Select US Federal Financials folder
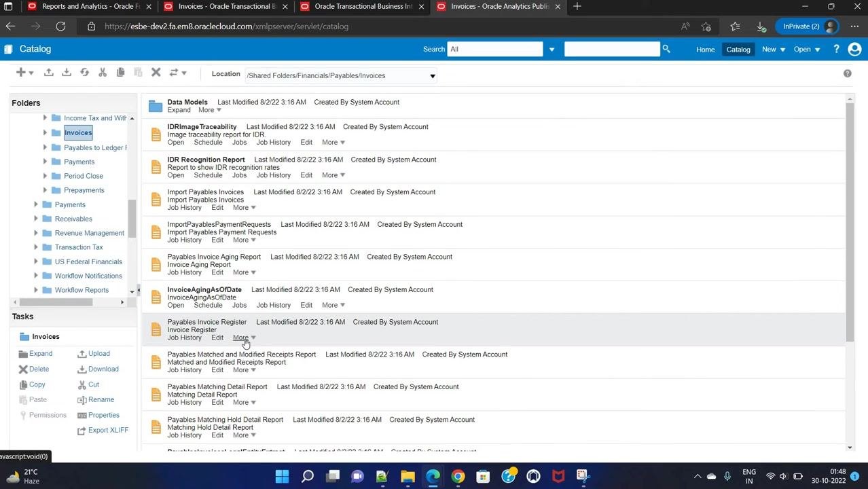Image resolution: width=868 pixels, height=489 pixels. pyautogui.click(x=88, y=261)
